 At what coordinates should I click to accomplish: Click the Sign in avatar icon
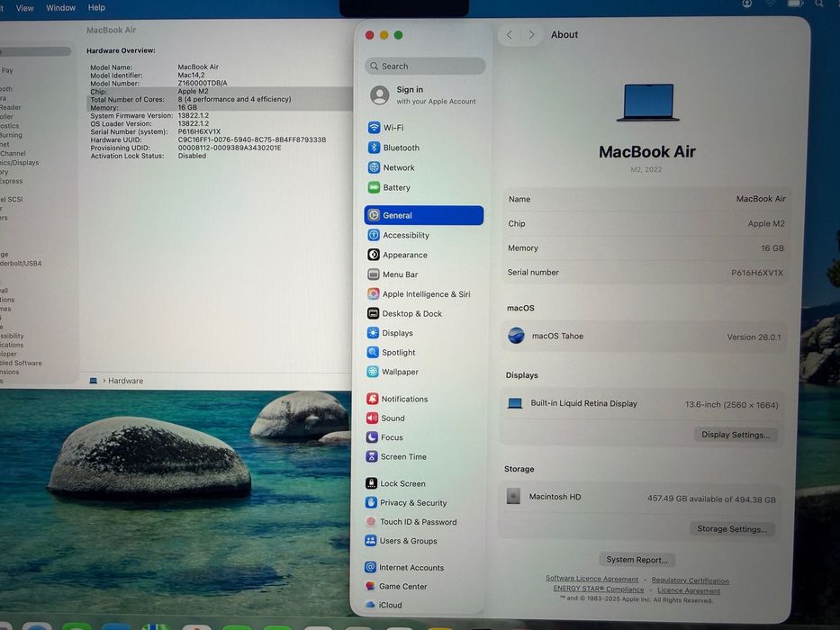(x=379, y=94)
